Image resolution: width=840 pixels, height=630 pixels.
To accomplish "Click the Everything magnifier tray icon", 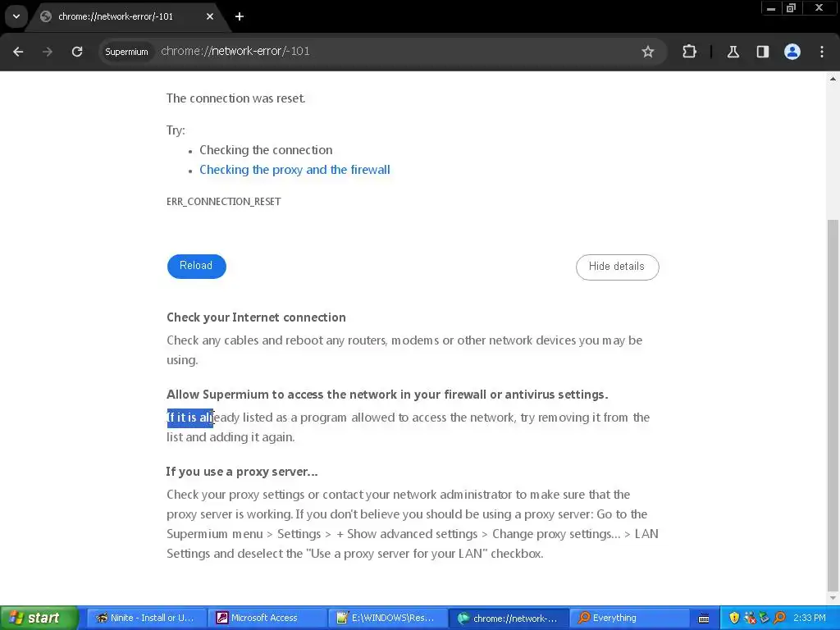I will coord(779,619).
